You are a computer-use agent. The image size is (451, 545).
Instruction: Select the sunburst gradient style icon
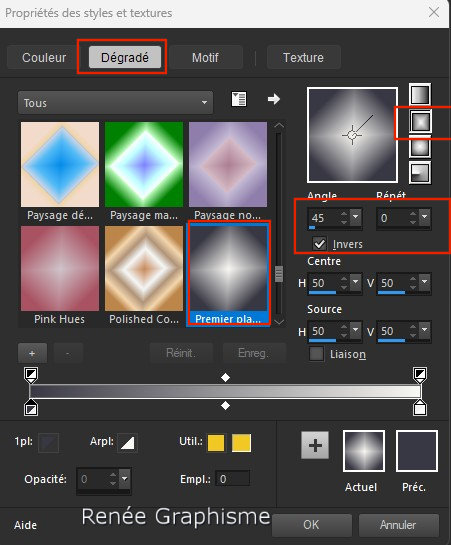tap(420, 147)
